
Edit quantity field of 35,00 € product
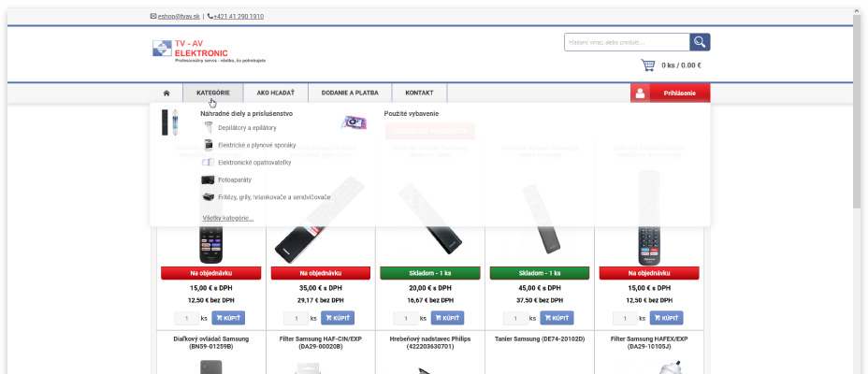pos(297,318)
